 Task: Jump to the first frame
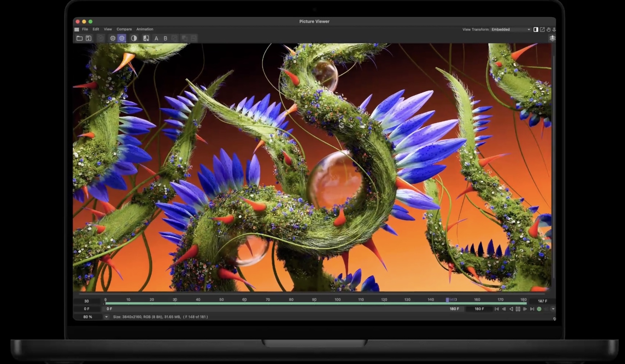coord(497,309)
